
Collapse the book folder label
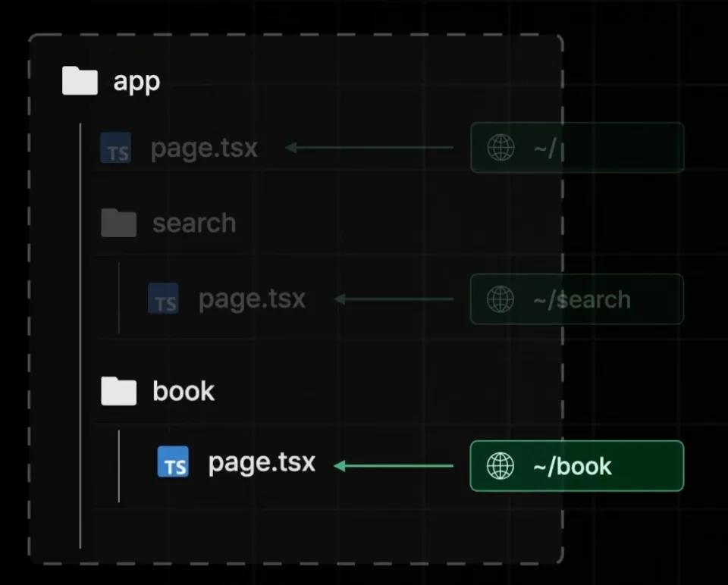(184, 391)
